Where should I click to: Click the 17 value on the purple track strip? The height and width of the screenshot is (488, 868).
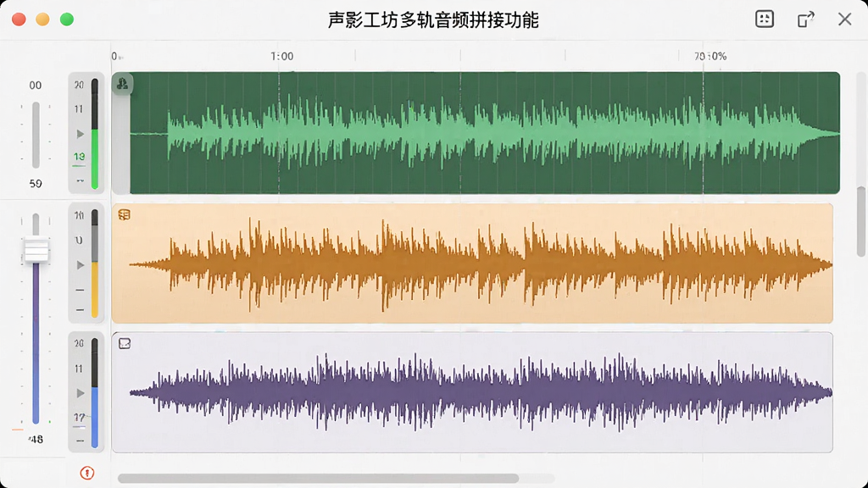[79, 418]
